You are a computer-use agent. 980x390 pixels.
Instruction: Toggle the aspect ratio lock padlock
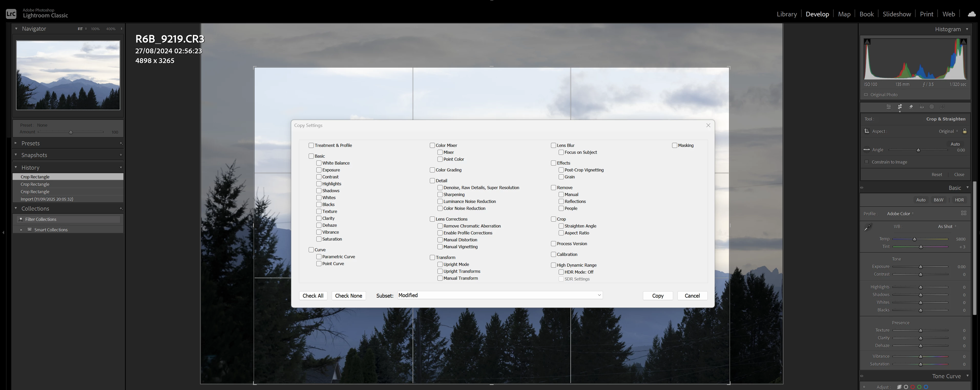click(965, 131)
